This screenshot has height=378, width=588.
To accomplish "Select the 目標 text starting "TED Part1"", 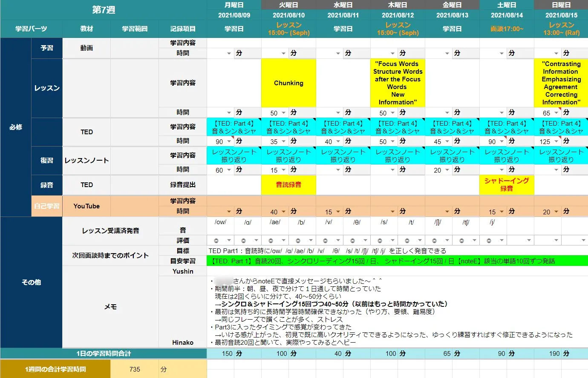I will pos(327,251).
